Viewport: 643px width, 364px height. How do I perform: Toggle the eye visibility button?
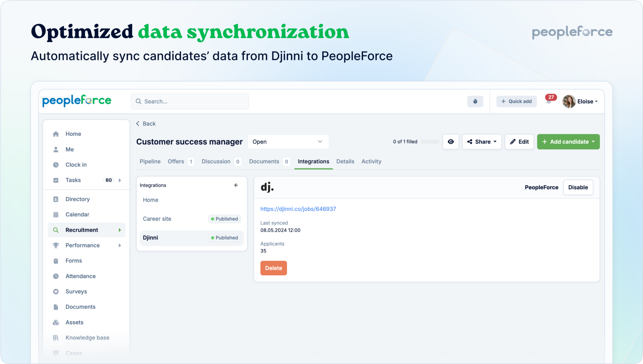click(x=450, y=142)
